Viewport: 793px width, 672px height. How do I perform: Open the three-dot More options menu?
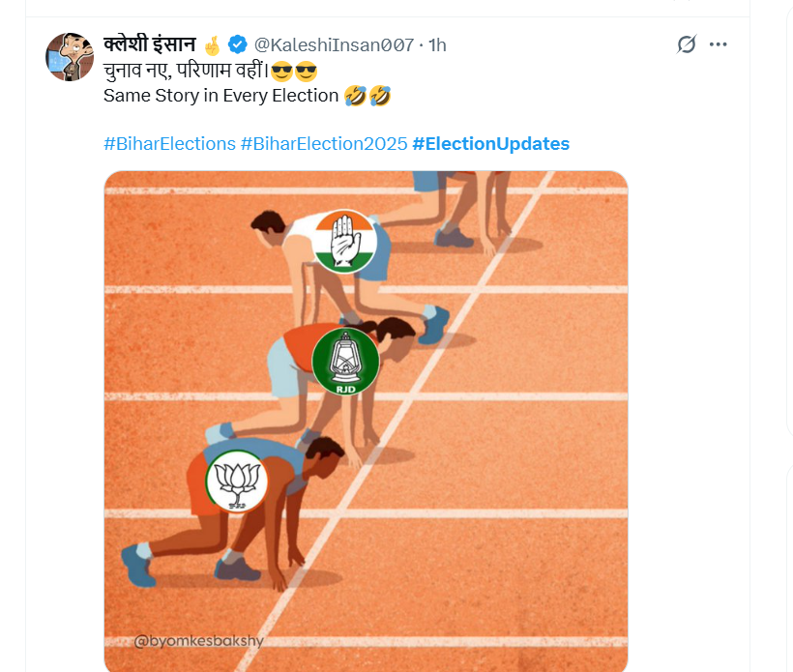tap(718, 44)
